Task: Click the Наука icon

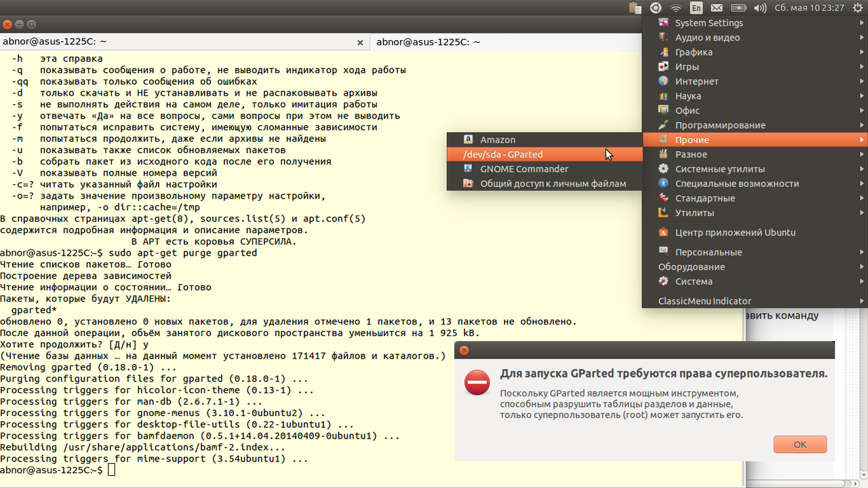Action: pyautogui.click(x=663, y=96)
